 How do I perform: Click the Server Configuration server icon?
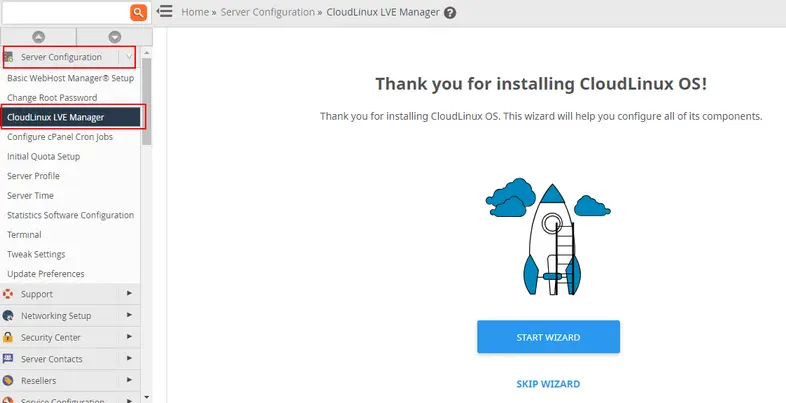pos(9,57)
